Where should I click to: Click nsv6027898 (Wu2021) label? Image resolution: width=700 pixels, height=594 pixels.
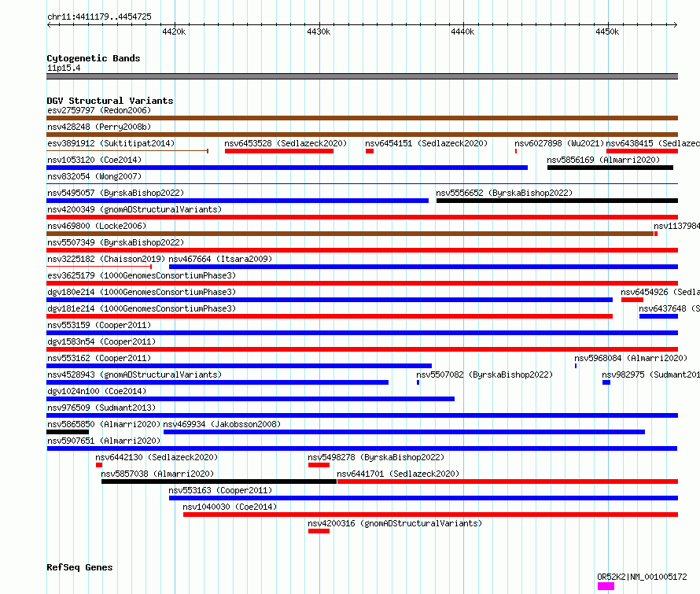(x=559, y=143)
